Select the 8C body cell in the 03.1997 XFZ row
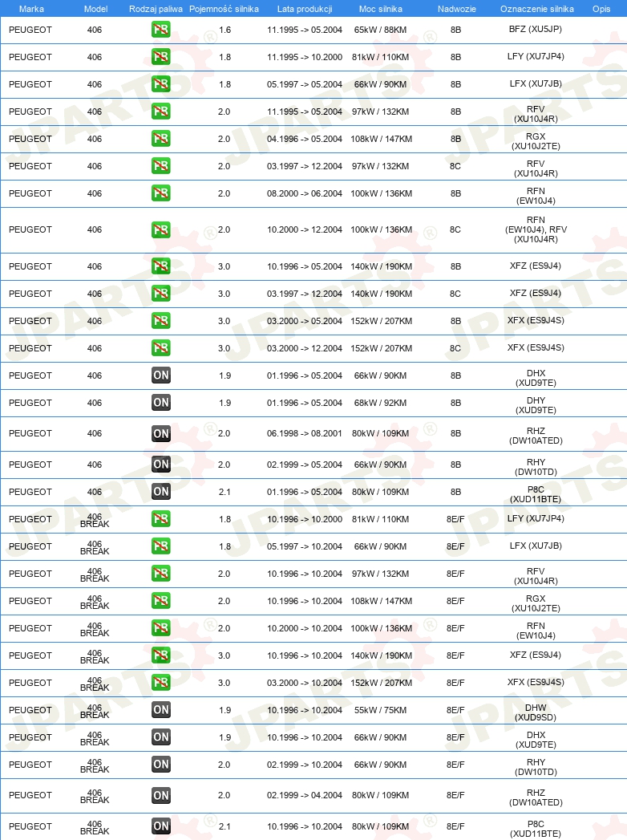Image resolution: width=627 pixels, height=840 pixels. point(455,294)
